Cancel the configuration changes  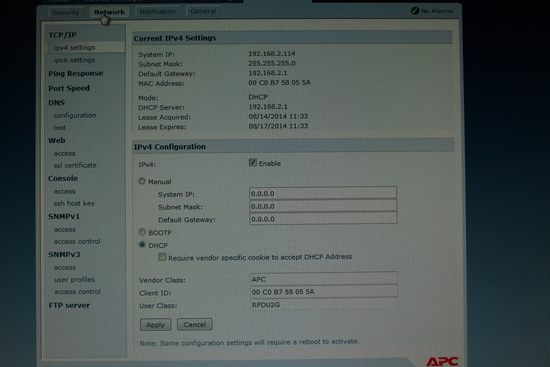pyautogui.click(x=195, y=325)
